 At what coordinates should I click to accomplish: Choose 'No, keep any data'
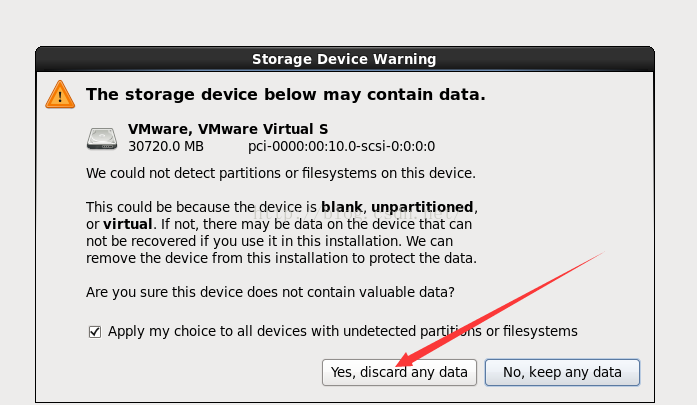click(x=562, y=372)
